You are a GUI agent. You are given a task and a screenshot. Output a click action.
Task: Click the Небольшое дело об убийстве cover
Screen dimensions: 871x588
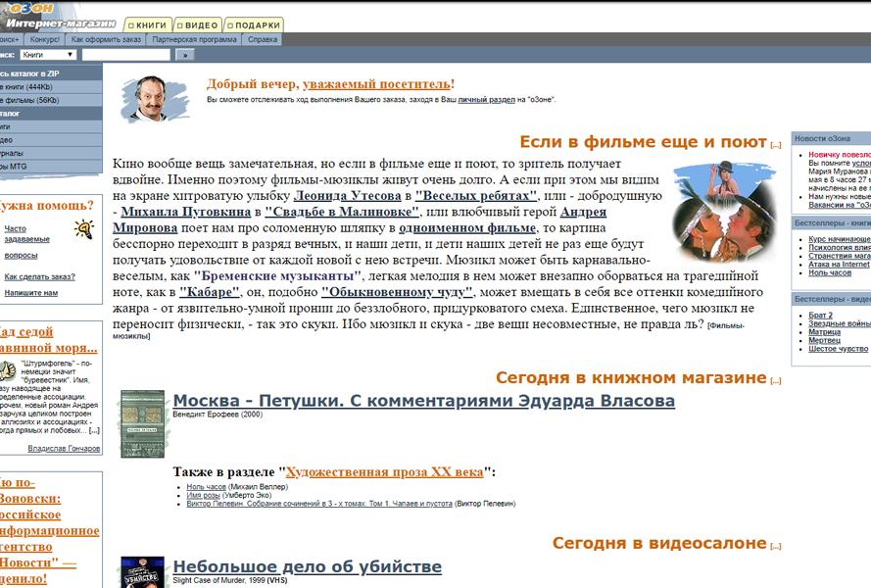pyautogui.click(x=142, y=572)
